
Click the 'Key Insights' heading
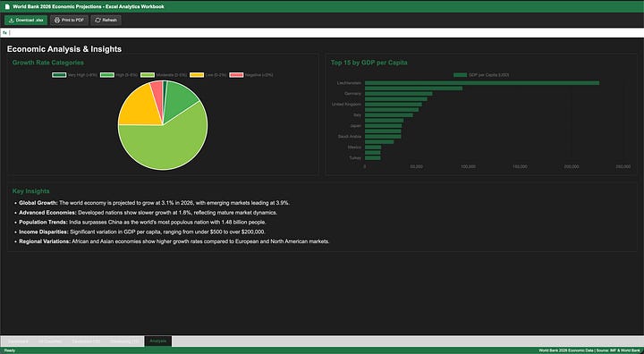tap(30, 191)
